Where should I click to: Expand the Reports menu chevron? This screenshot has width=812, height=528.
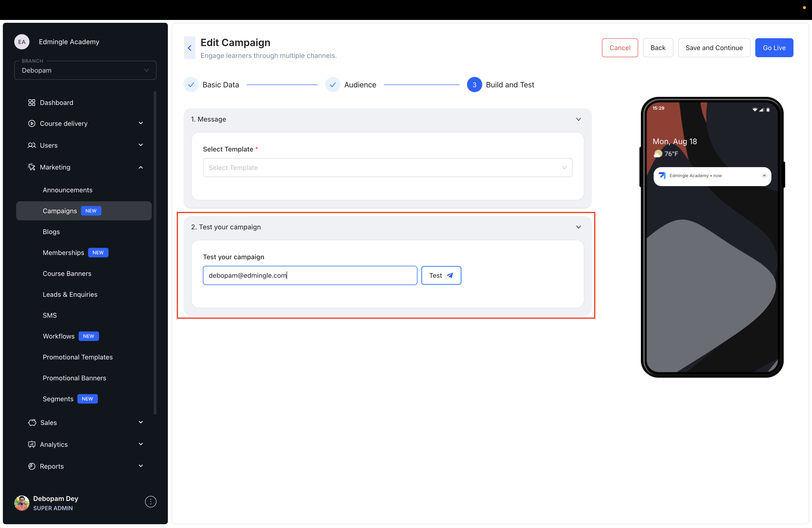141,466
